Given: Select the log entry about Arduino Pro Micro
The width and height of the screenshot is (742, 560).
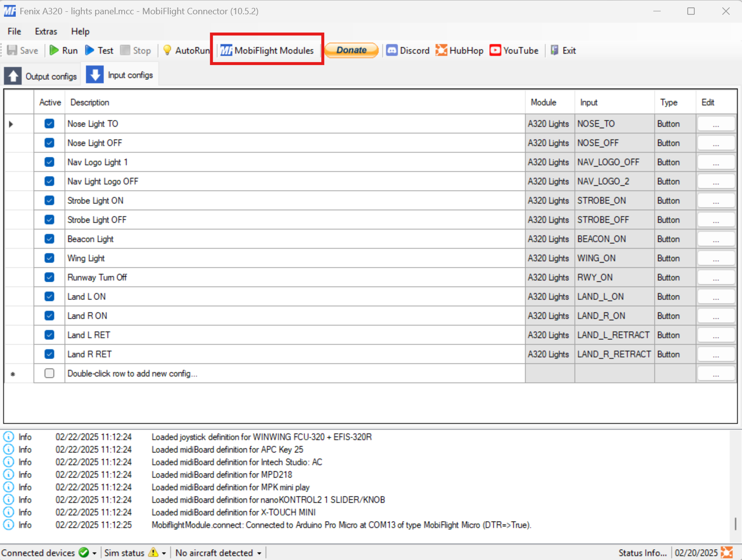Looking at the screenshot, I should click(341, 525).
